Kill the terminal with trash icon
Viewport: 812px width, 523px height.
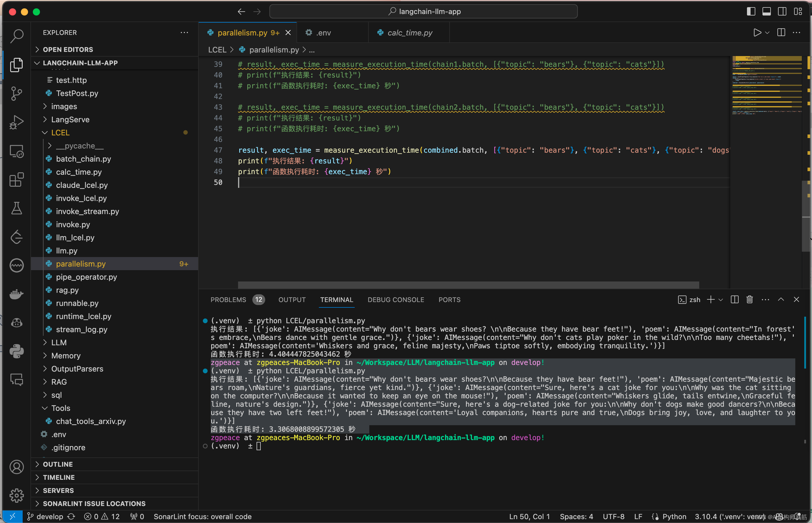[x=749, y=300]
